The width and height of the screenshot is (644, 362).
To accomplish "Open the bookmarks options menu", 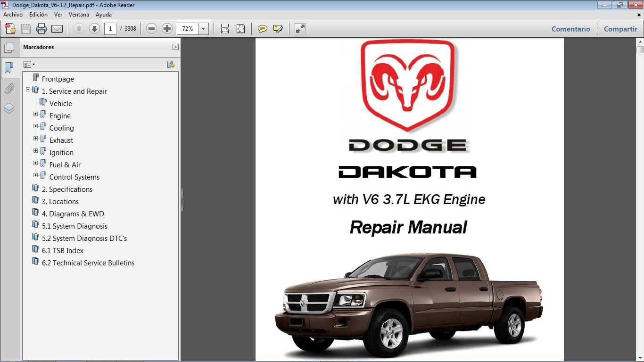I will click(x=29, y=65).
